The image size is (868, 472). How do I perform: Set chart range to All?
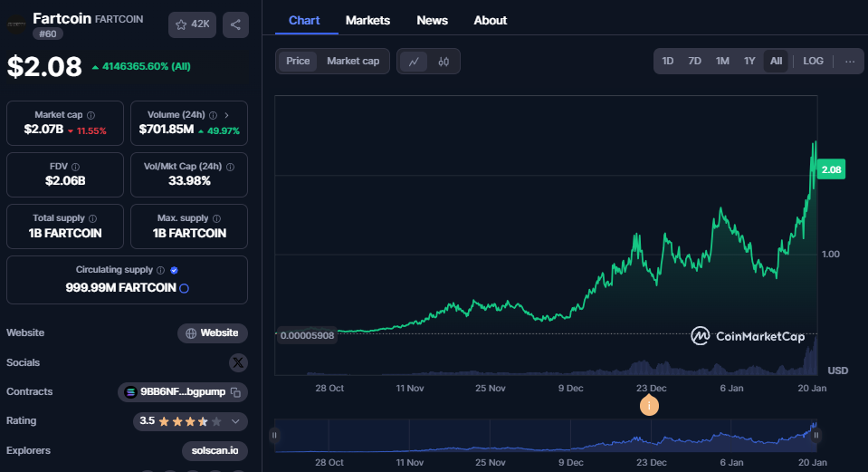click(x=776, y=61)
